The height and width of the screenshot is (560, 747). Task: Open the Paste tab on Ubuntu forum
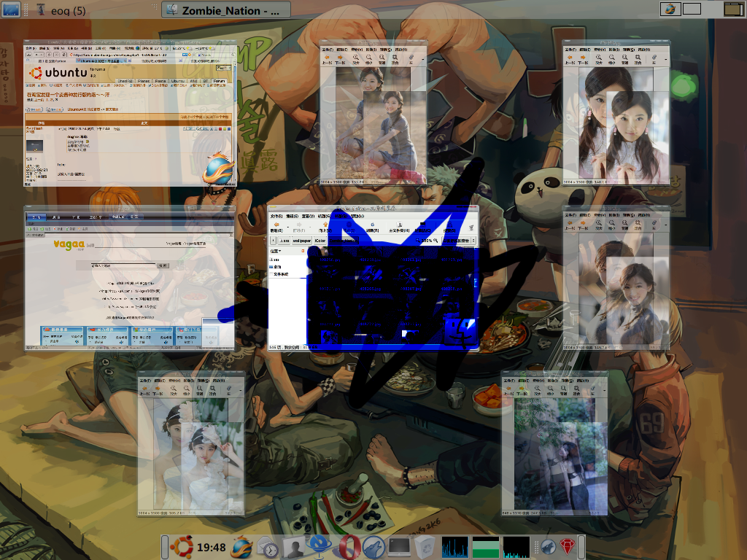point(160,82)
